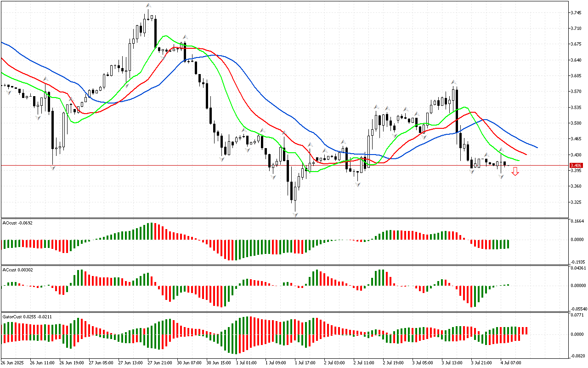Screen dimensions: 588x368
Task: Click the up fractal at the 3 Jul peak
Action: [453, 82]
